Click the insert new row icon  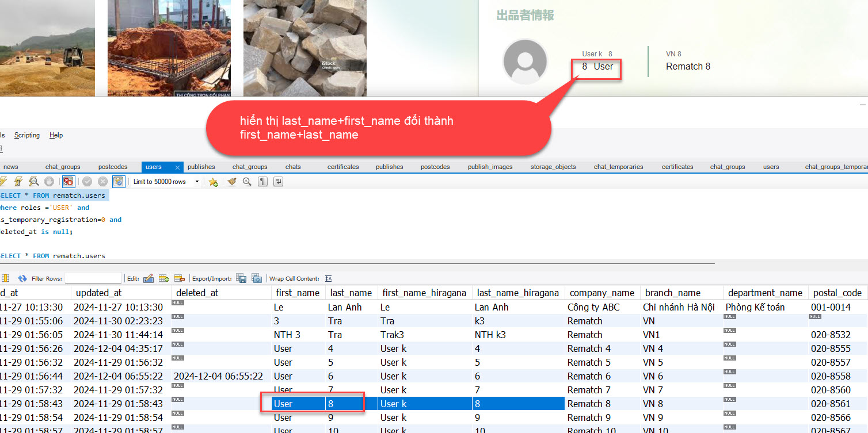[163, 278]
